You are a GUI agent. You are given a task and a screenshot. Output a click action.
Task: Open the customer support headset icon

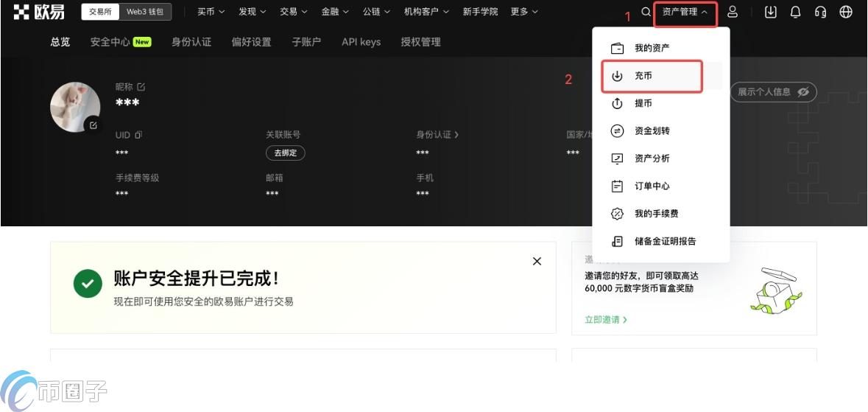point(820,12)
